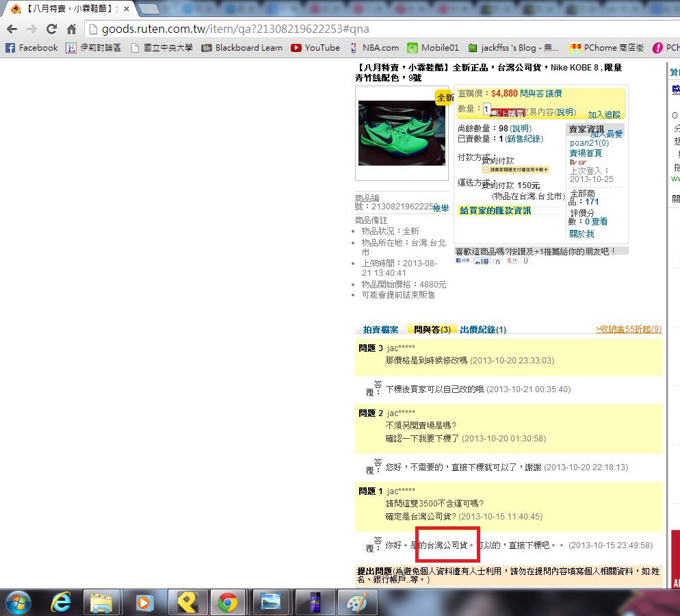
Task: Click the Facebook 分享 share button
Action: [462, 260]
